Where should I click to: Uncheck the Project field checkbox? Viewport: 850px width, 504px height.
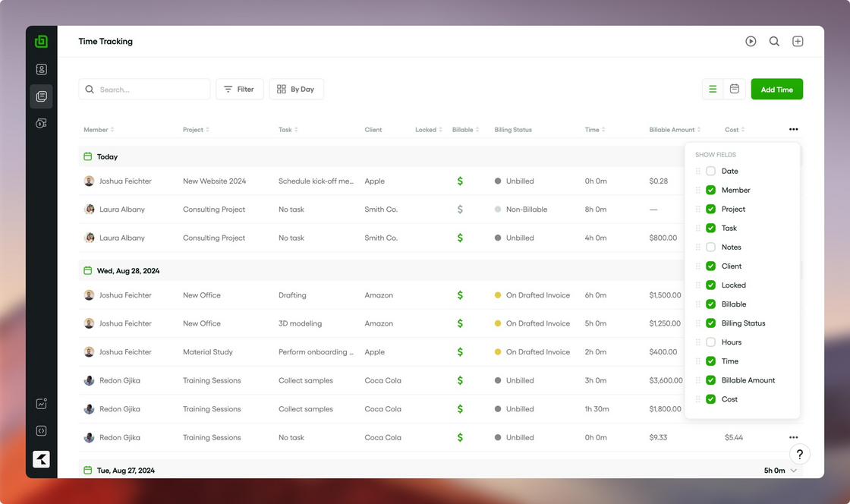pos(710,209)
